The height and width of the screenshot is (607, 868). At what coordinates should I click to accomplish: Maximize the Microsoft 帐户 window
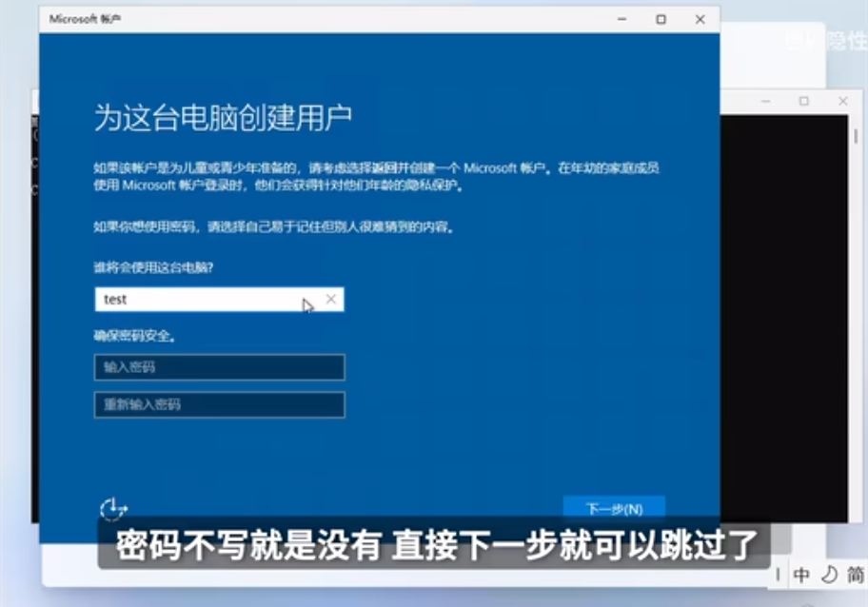pos(661,19)
